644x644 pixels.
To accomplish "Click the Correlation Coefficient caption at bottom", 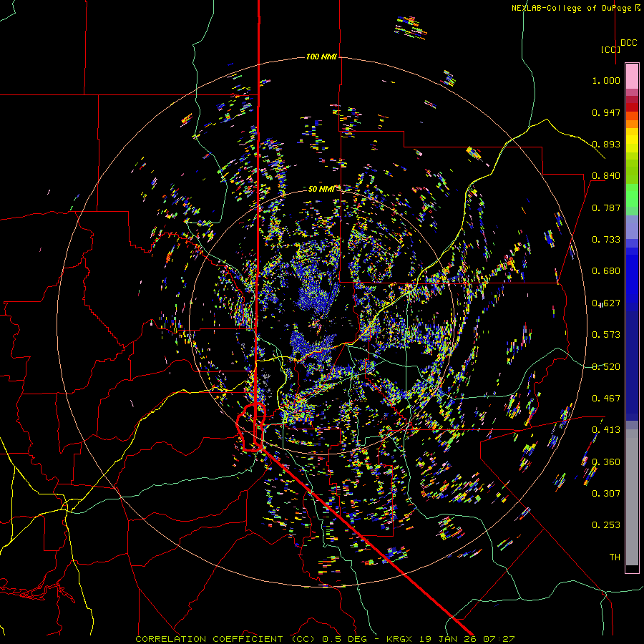I will click(324, 639).
